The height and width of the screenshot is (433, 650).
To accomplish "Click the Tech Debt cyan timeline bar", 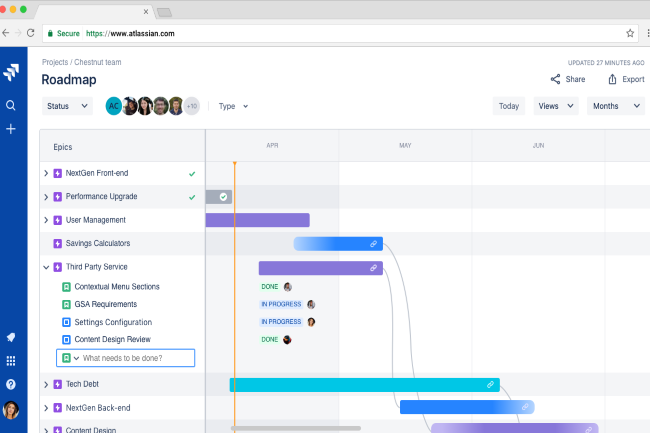I will 365,385.
